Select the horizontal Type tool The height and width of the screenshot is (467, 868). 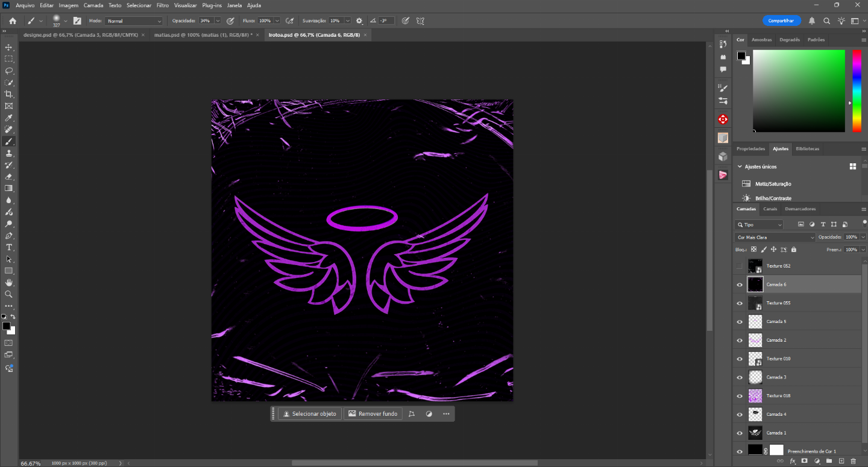9,247
